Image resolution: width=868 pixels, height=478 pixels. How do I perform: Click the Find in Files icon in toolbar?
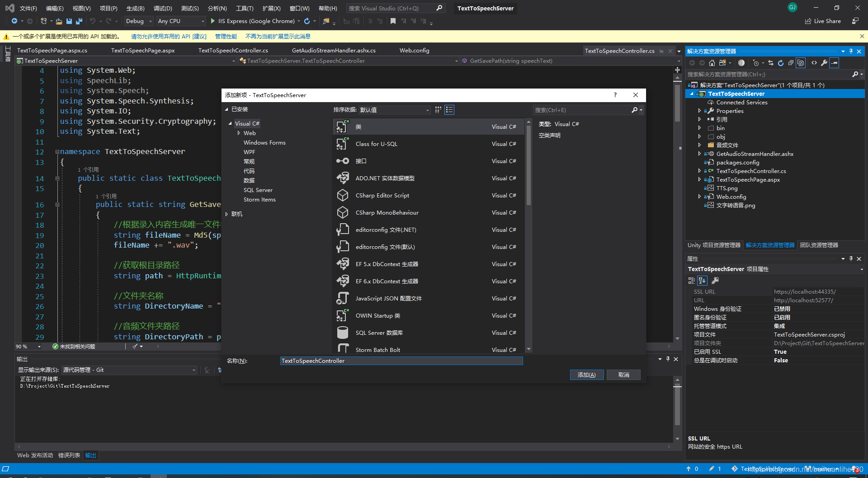coord(326,21)
